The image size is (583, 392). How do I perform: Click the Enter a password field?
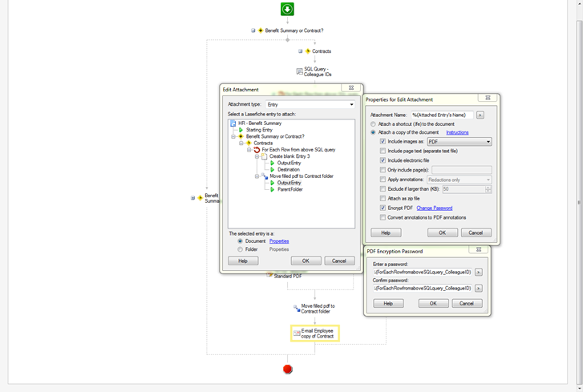click(x=418, y=273)
